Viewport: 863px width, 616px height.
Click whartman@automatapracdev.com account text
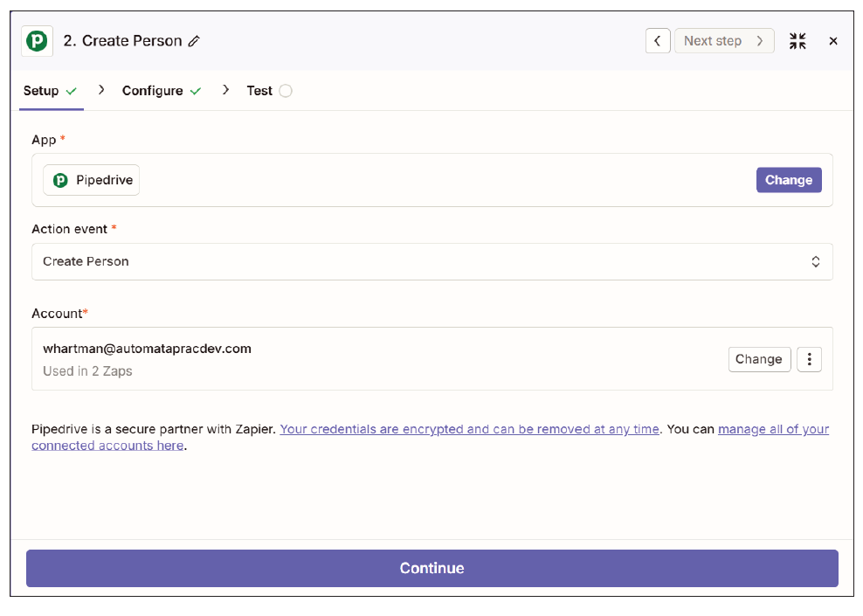tap(147, 349)
